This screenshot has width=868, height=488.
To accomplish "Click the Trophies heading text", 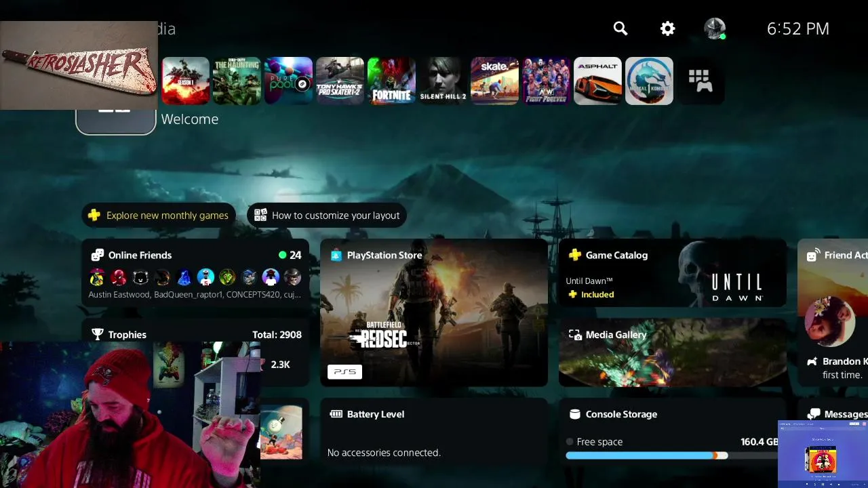I will coord(127,335).
